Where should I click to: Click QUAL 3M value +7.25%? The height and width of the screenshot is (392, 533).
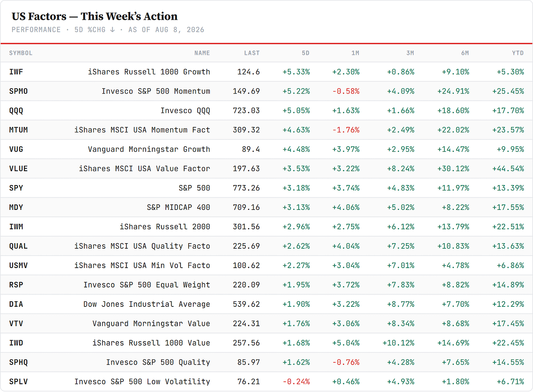[401, 246]
